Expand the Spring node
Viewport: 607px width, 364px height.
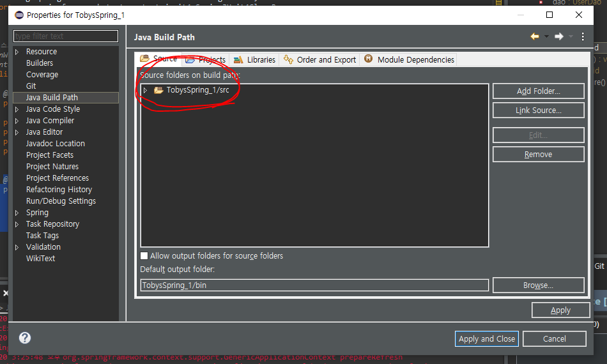[17, 213]
